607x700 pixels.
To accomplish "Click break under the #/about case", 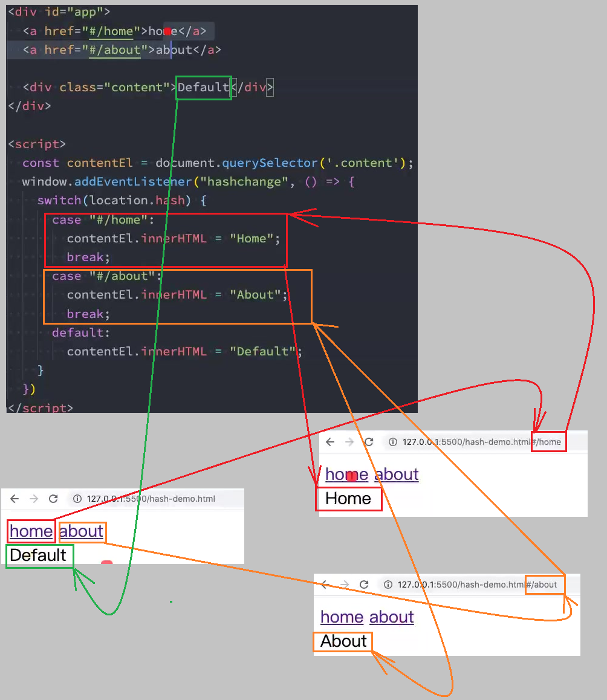I will tap(88, 314).
